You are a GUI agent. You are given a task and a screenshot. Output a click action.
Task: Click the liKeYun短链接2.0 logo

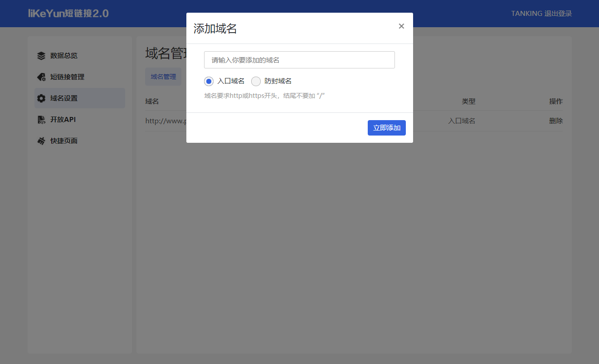pos(68,14)
